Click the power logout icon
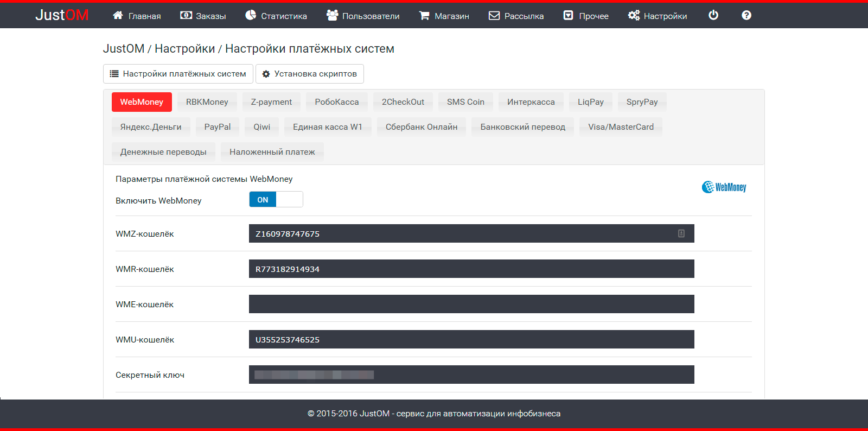Screen dimensions: 868x431 (713, 15)
